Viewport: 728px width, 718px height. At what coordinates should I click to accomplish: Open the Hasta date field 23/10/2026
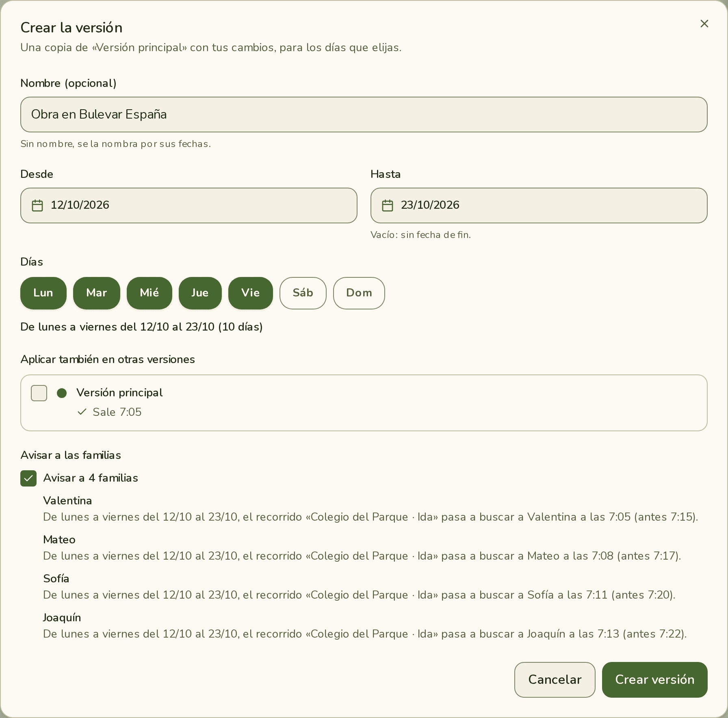[539, 205]
